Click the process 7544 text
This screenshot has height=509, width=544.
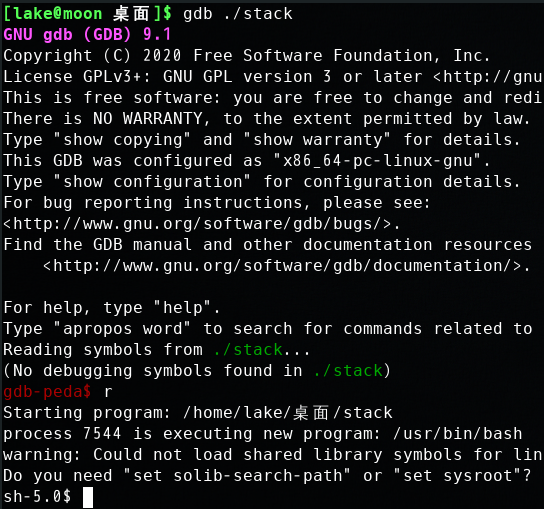point(62,434)
